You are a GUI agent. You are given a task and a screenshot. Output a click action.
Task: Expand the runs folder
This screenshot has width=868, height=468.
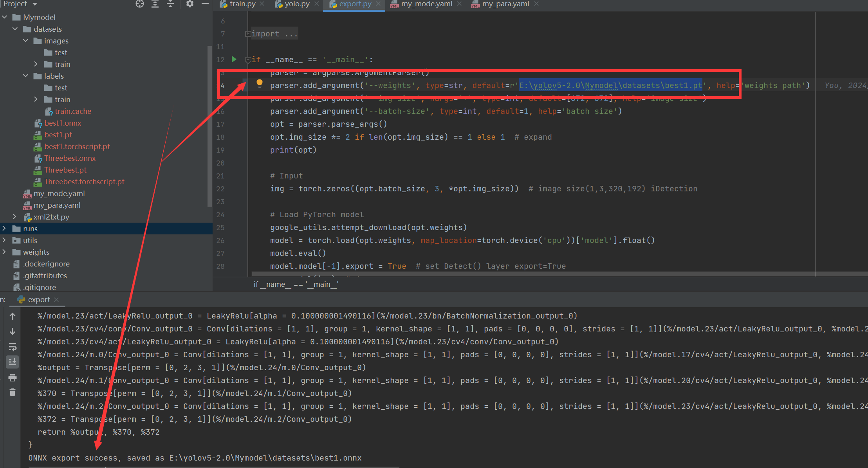click(x=4, y=229)
